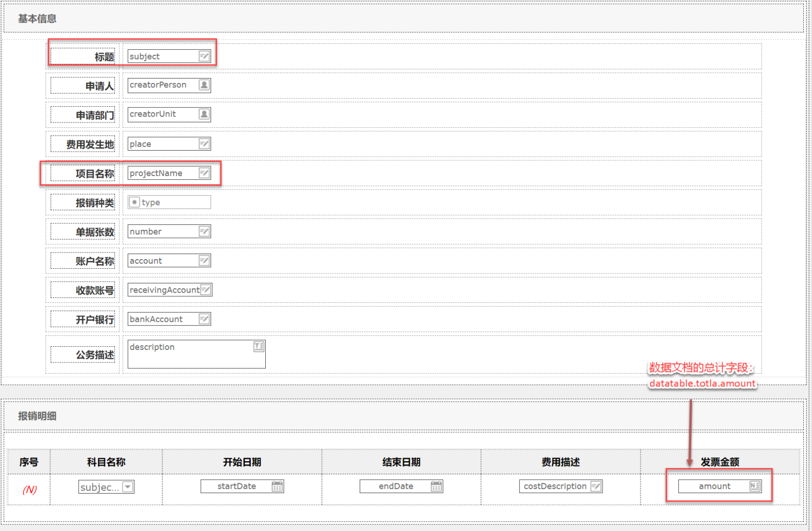Click the 发票金额 column header
The width and height of the screenshot is (812, 531).
tap(719, 462)
